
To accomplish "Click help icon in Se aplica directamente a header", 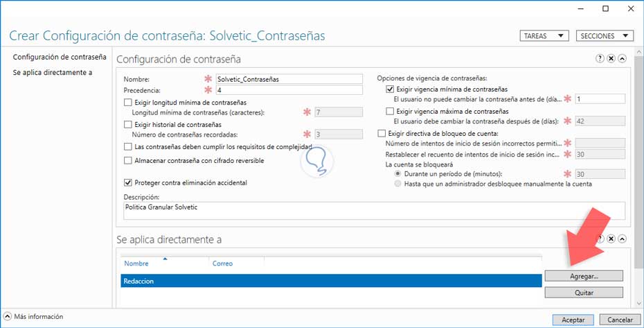I will pyautogui.click(x=600, y=239).
